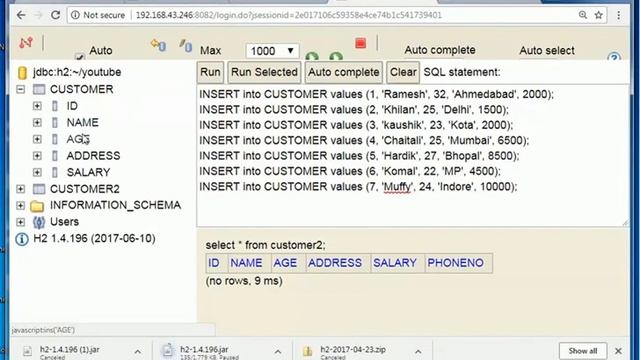Click the Auto complete toolbar label
The height and width of the screenshot is (360, 640).
point(440,50)
